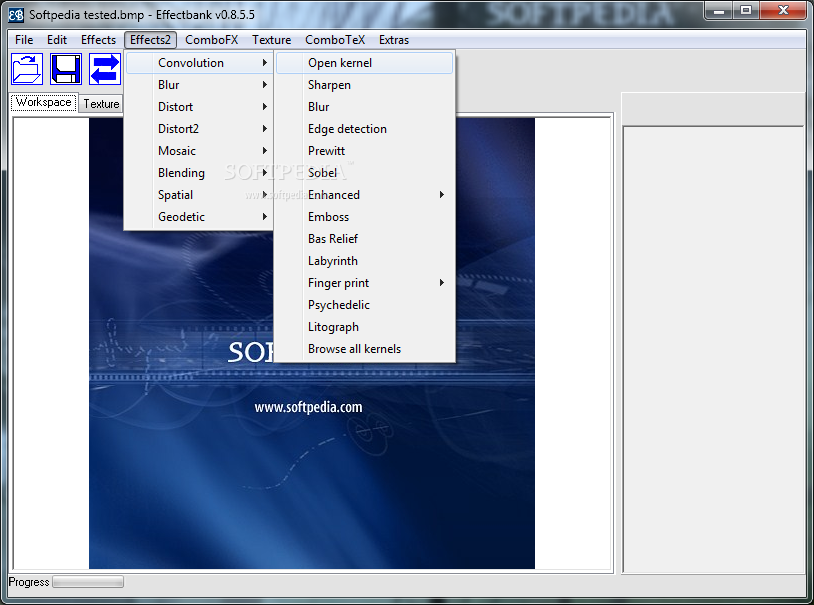Expand the Distort2 submenu
The image size is (814, 605).
coord(199,129)
